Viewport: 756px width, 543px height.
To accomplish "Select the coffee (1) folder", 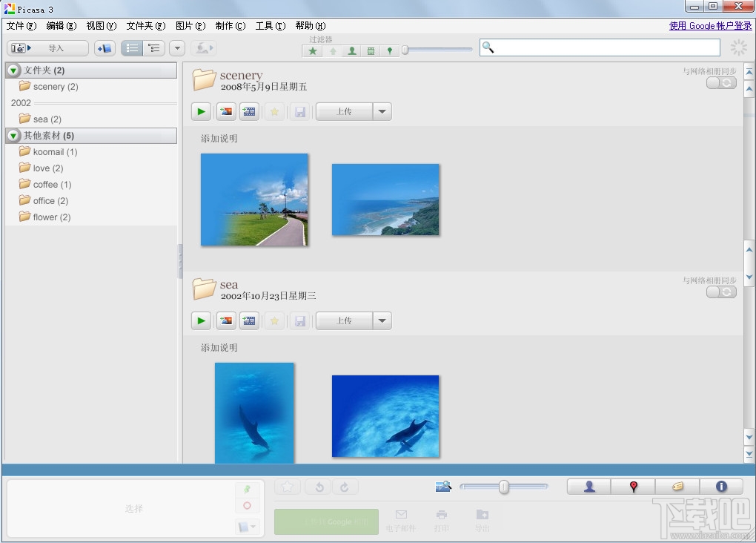I will click(45, 185).
